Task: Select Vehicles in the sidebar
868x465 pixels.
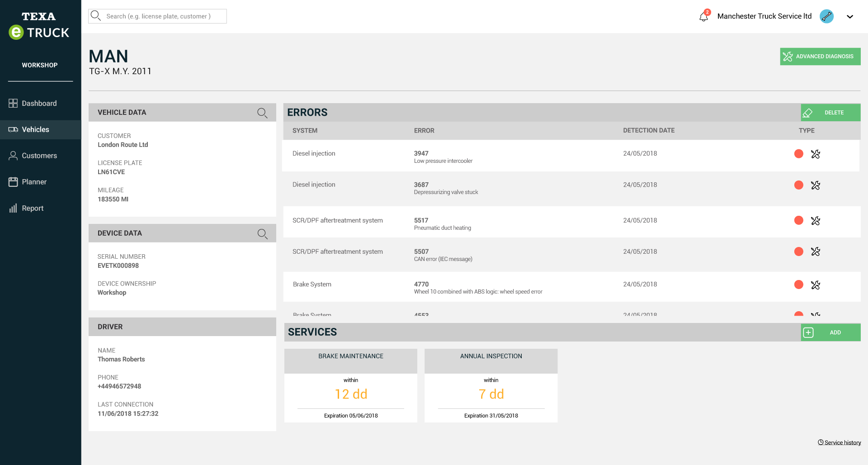Action: (x=41, y=129)
